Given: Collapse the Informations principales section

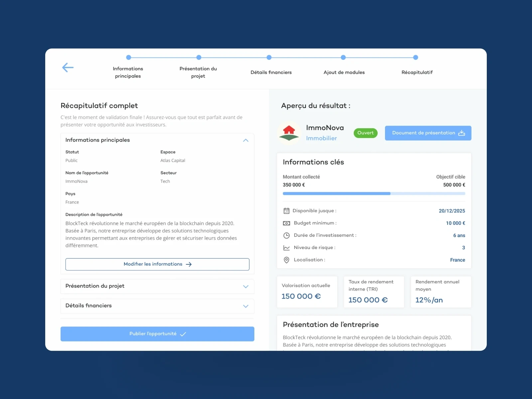Looking at the screenshot, I should [246, 140].
